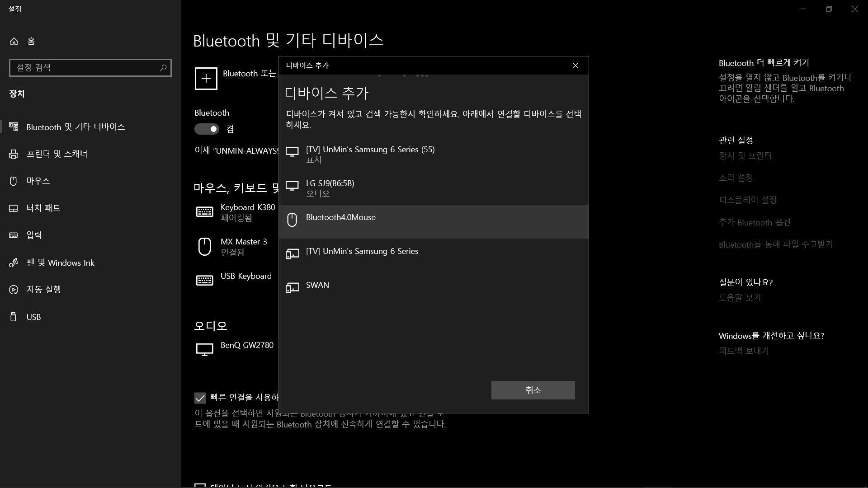
Task: Close the Add a device dialog
Action: point(575,66)
